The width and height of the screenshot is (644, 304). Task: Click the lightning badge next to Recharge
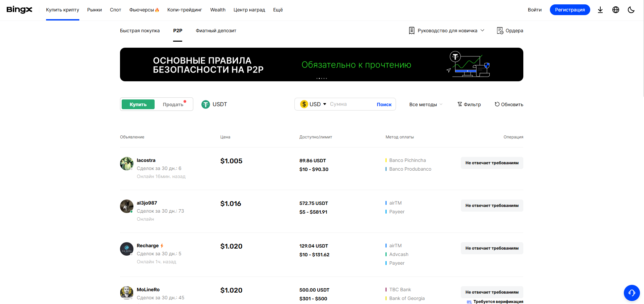tap(162, 246)
